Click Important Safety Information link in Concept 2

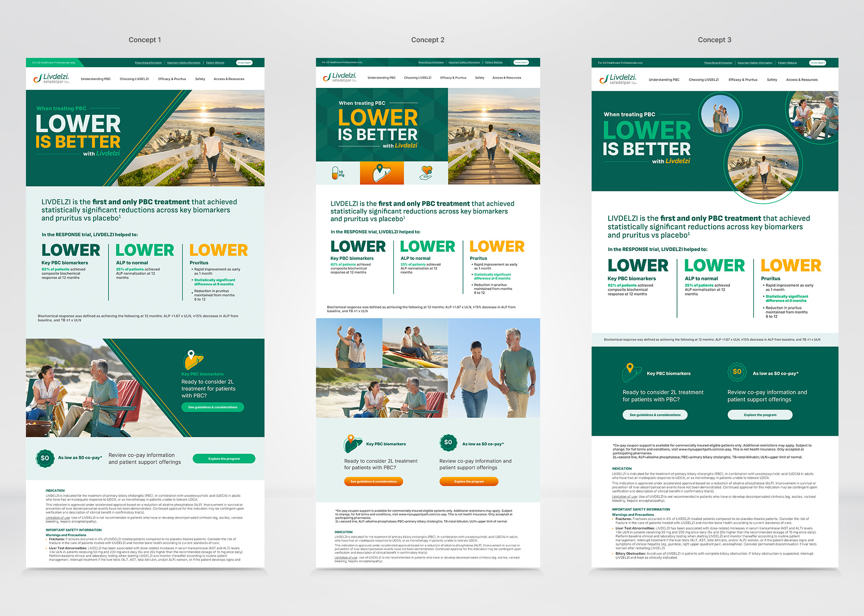tap(464, 62)
